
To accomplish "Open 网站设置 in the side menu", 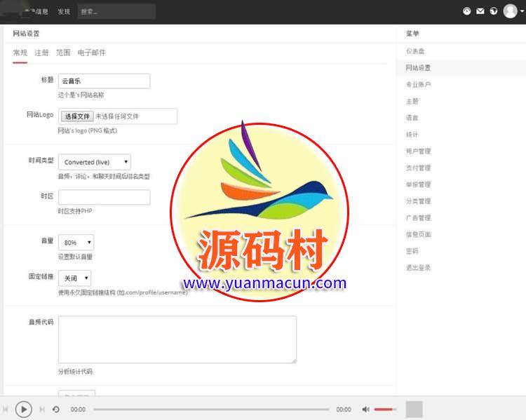I will (x=418, y=68).
